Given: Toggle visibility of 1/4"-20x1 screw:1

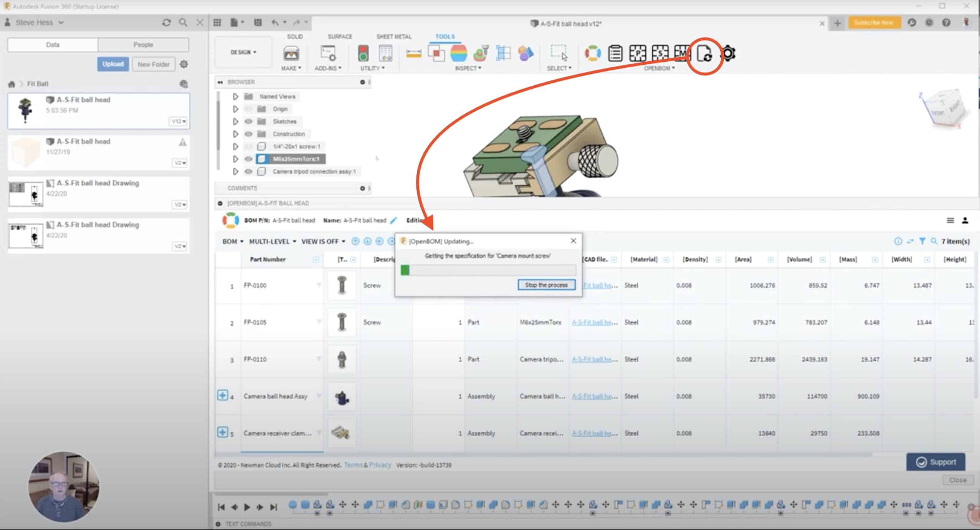Looking at the screenshot, I should pos(248,147).
